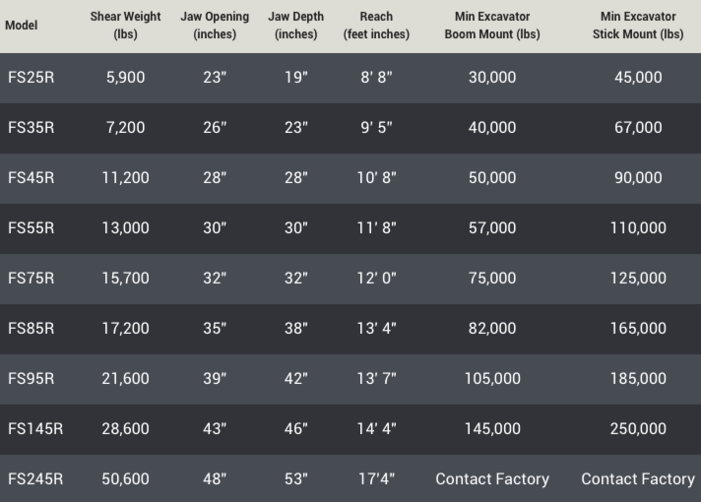Select Min Excavator Boom Mount header
Image resolution: width=701 pixels, height=502 pixels.
click(492, 25)
